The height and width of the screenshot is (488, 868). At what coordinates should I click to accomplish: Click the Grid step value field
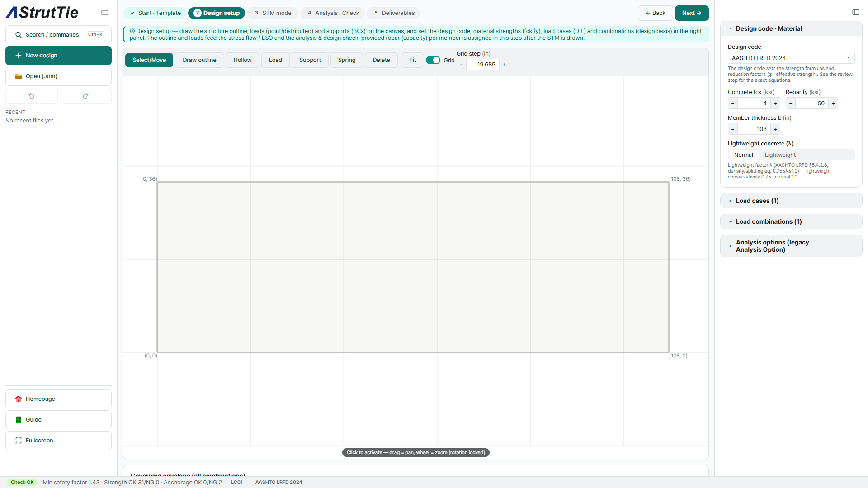(x=483, y=65)
